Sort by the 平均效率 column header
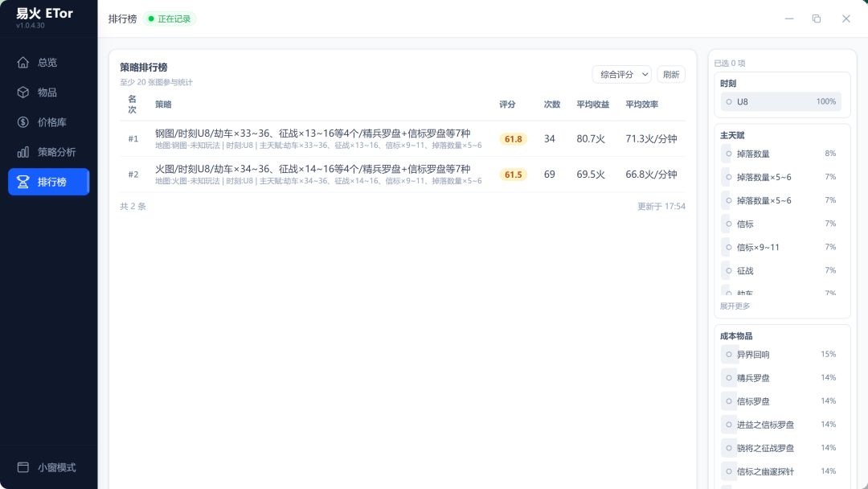Viewport: 868px width, 489px height. [x=641, y=105]
